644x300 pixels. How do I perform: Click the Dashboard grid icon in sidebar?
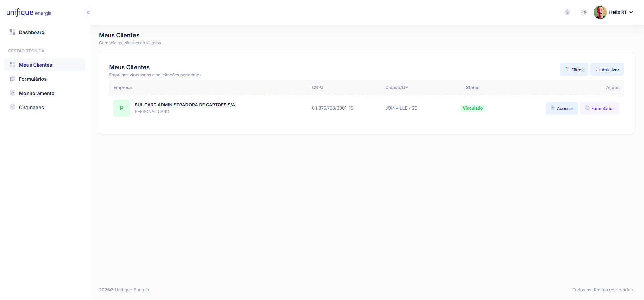[13, 32]
